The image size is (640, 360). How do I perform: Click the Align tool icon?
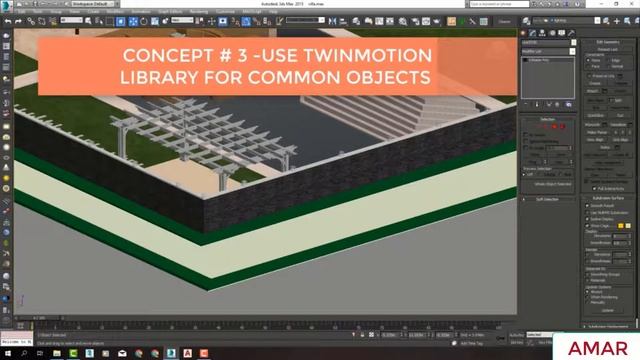(x=343, y=21)
